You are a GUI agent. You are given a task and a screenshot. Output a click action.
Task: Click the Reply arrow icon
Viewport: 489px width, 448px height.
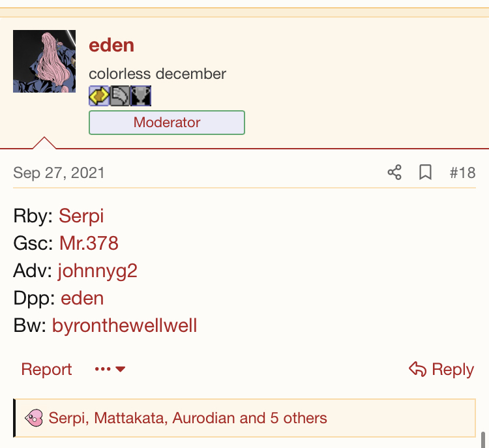[417, 369]
